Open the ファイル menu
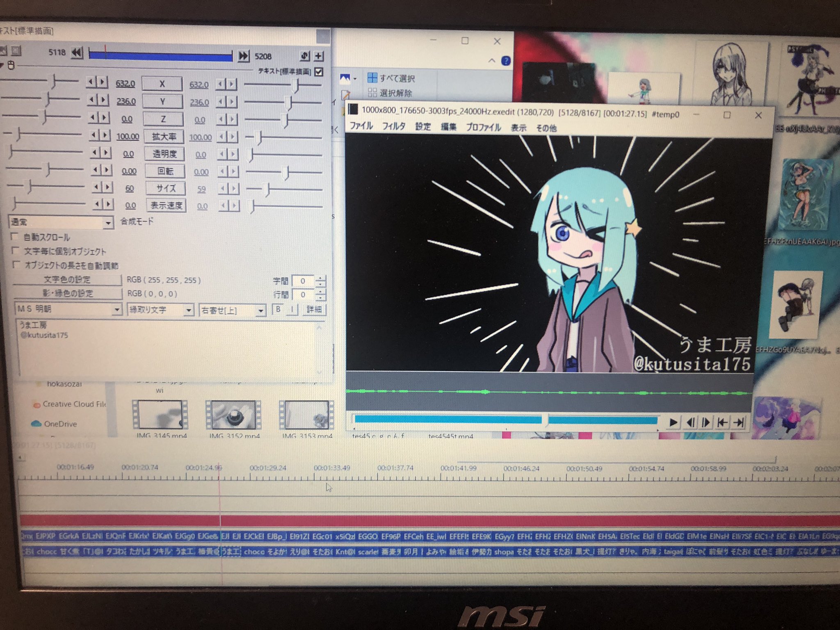Screen dimensions: 840x630 (x=361, y=126)
